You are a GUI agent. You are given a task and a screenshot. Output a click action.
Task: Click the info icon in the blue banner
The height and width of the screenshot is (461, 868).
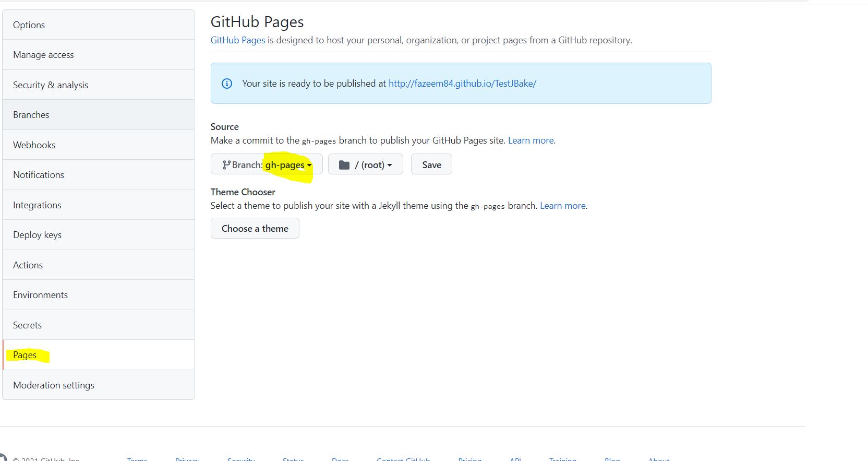point(227,84)
